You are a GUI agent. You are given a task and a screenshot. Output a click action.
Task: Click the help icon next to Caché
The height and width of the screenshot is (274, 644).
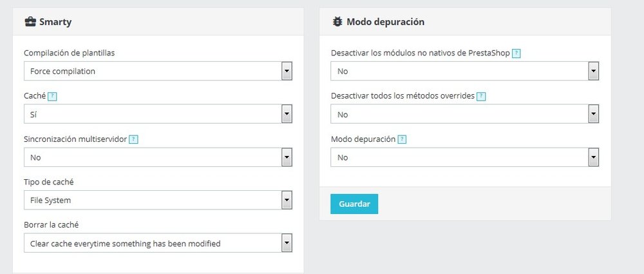click(x=52, y=96)
